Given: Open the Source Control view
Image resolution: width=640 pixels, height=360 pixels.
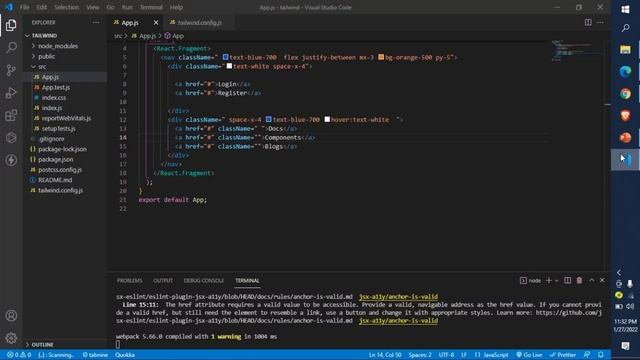Looking at the screenshot, I should point(11,70).
